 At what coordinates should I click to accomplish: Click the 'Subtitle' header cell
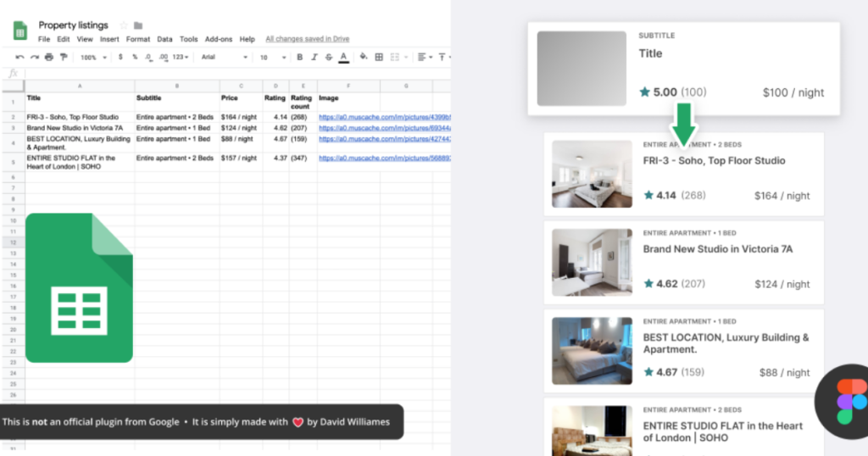[x=177, y=102]
